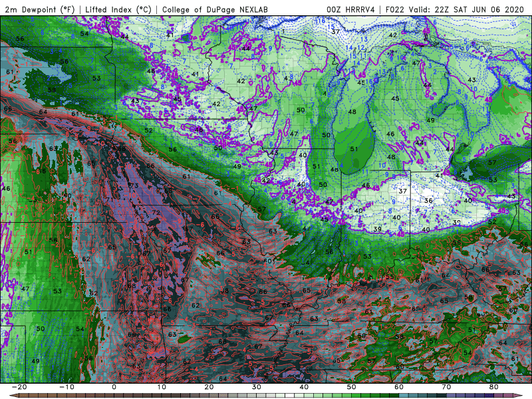
Task: Click the '10' color scale label
Action: click(162, 387)
